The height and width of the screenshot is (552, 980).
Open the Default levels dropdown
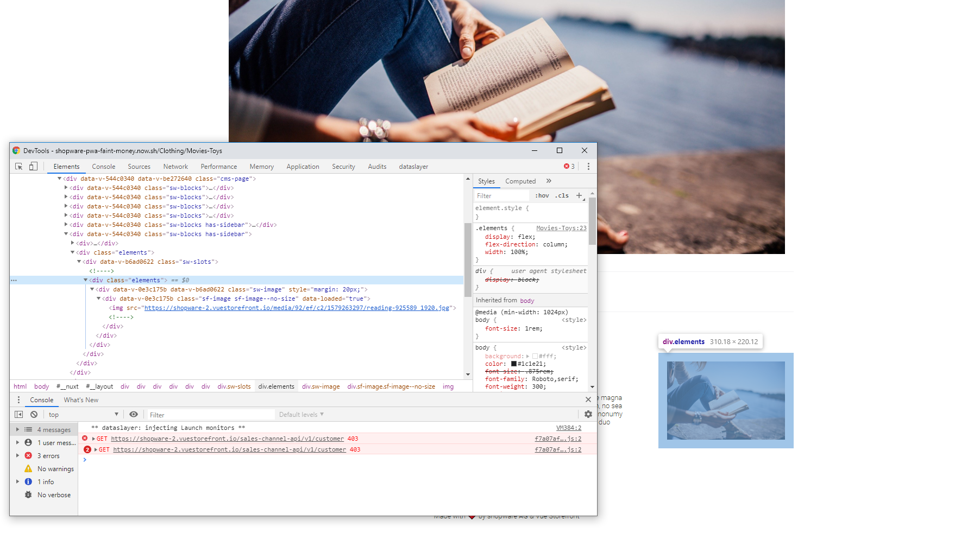point(301,414)
